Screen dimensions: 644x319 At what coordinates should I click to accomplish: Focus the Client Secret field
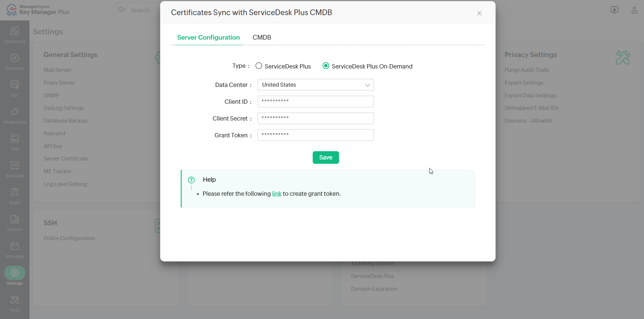[316, 119]
